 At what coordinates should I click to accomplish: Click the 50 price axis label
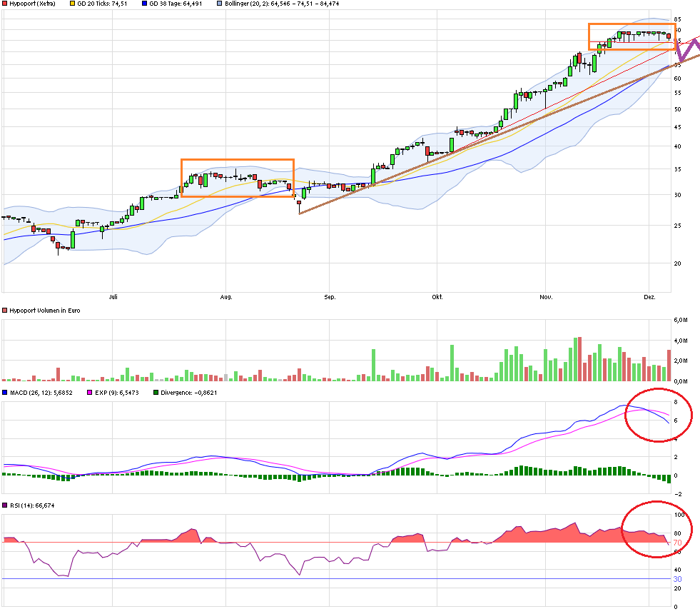point(678,109)
